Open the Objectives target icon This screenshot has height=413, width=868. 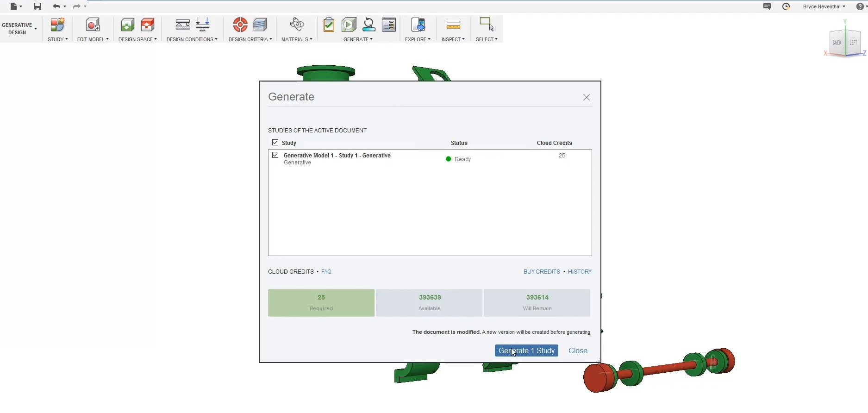(x=240, y=25)
